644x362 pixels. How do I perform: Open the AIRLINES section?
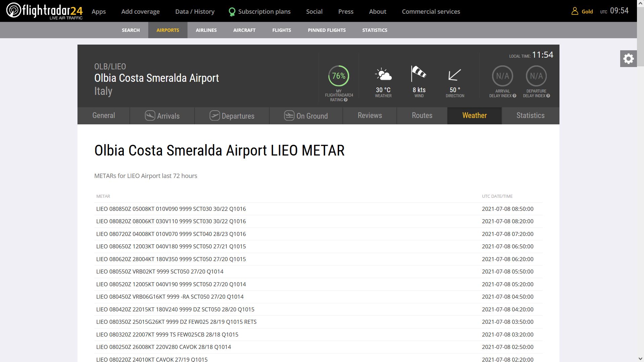(206, 30)
